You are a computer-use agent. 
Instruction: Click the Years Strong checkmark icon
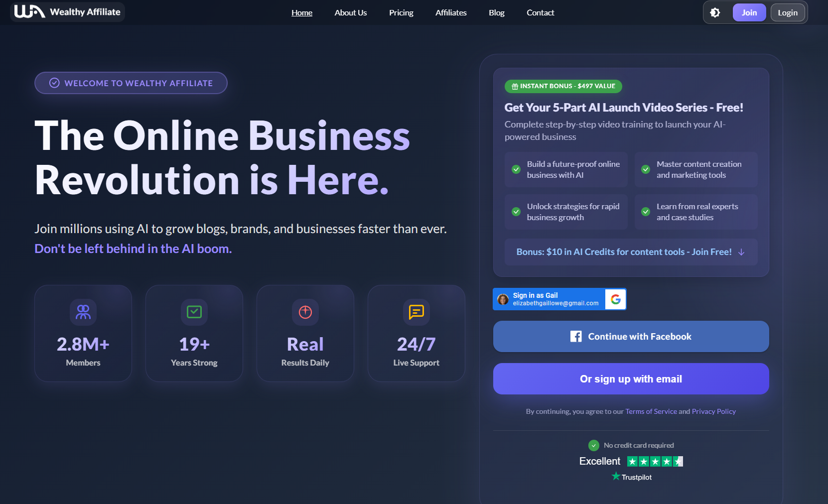[194, 312]
